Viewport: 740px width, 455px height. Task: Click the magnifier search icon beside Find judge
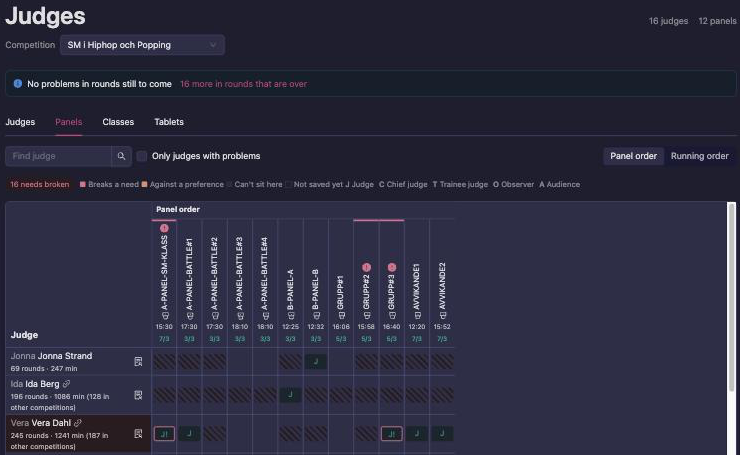[121, 156]
